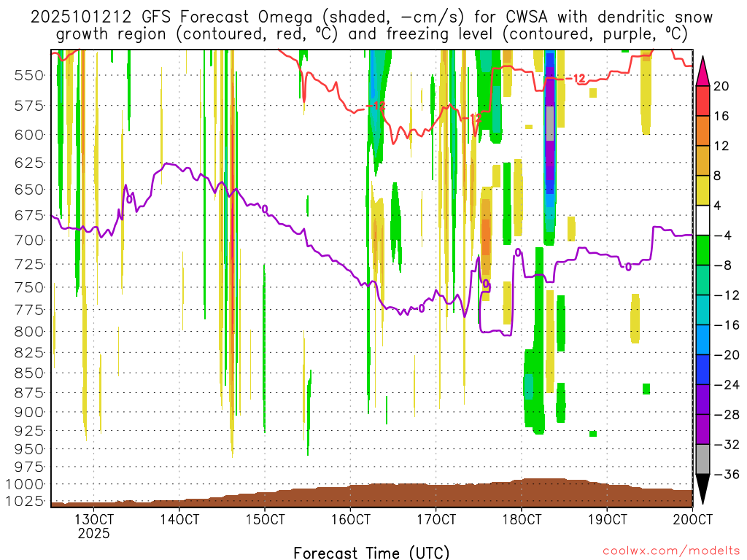Click the 725 pressure level label
Image resolution: width=747 pixels, height=560 pixels.
click(x=29, y=264)
